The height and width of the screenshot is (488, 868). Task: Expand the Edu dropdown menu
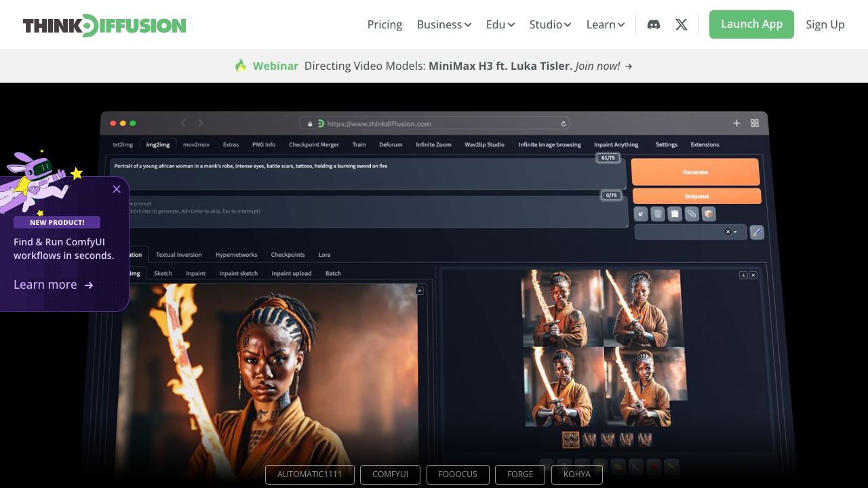click(x=500, y=24)
